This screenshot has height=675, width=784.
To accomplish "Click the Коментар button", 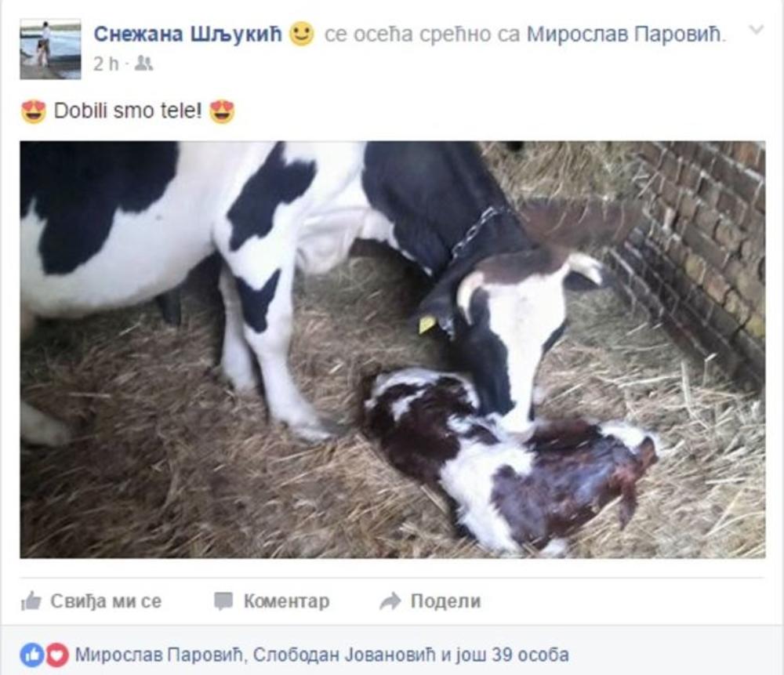I will pyautogui.click(x=272, y=601).
